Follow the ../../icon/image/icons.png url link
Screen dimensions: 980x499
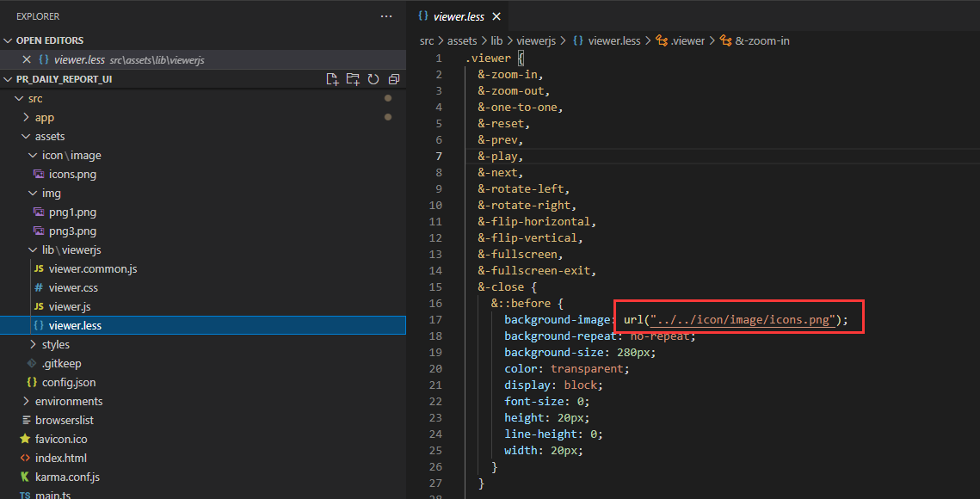pyautogui.click(x=743, y=319)
